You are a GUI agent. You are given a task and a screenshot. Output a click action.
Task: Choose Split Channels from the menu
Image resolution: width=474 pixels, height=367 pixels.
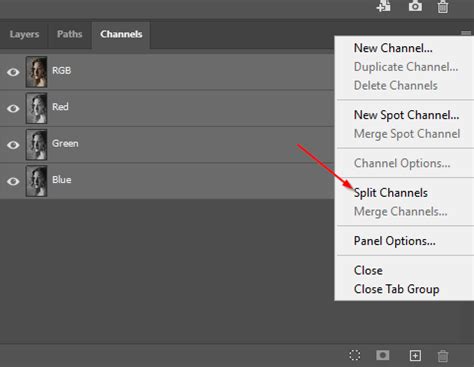click(x=391, y=193)
